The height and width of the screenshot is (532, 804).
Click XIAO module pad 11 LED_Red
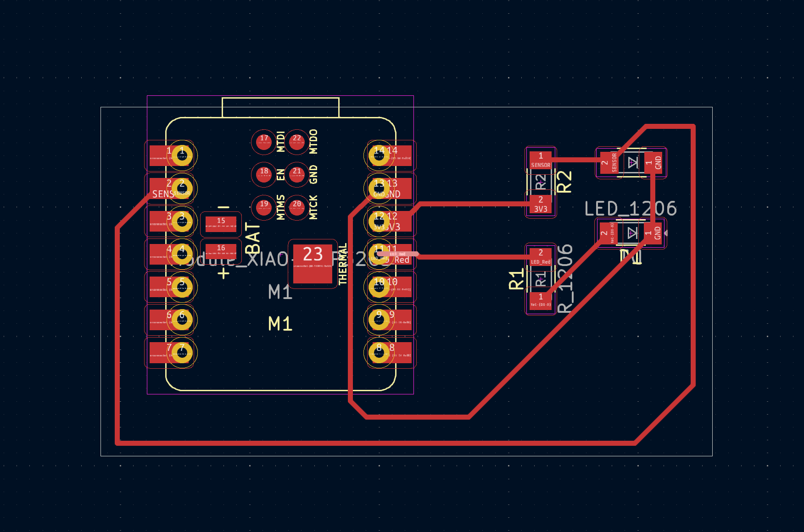tap(380, 254)
